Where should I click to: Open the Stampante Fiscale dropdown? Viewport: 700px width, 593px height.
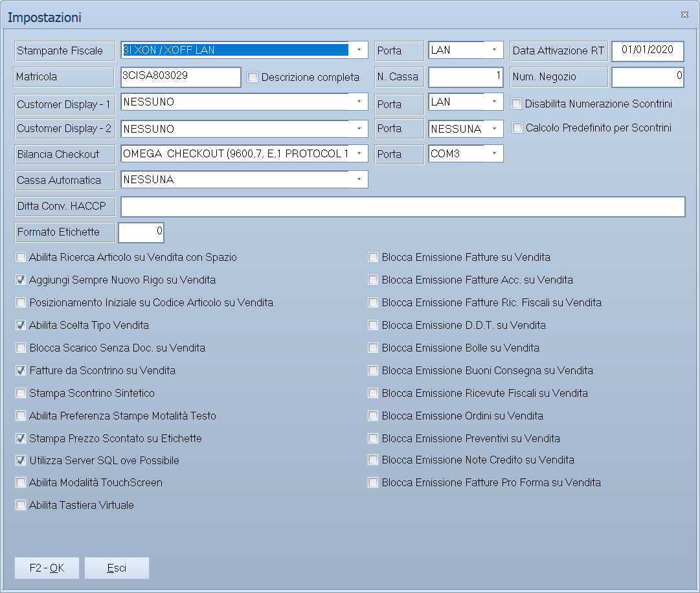pyautogui.click(x=359, y=50)
